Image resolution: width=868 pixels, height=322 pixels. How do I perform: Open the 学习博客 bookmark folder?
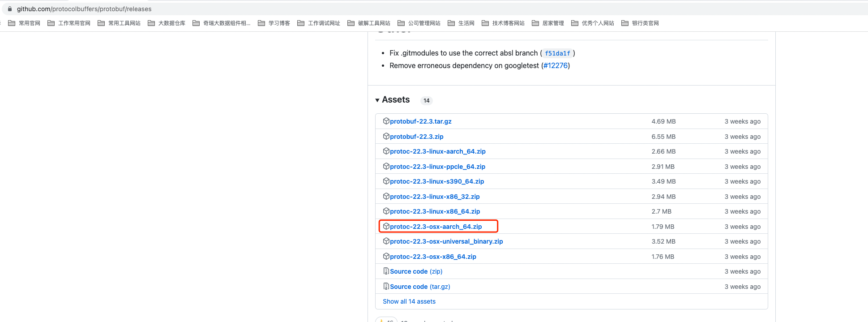pyautogui.click(x=274, y=23)
